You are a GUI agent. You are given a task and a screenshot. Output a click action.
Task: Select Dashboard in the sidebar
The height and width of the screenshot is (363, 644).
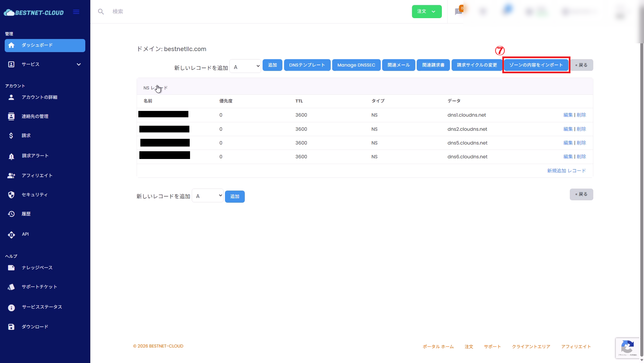point(45,45)
